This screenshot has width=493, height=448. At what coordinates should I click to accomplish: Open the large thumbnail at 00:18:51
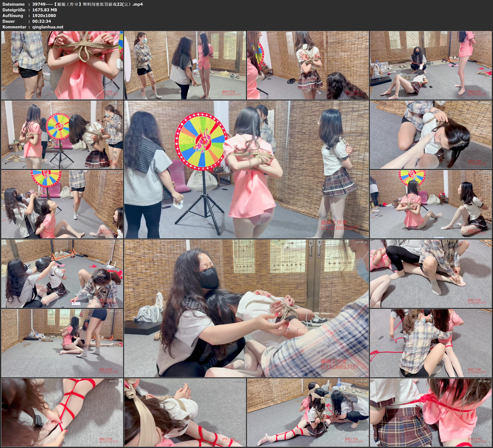coord(246,308)
